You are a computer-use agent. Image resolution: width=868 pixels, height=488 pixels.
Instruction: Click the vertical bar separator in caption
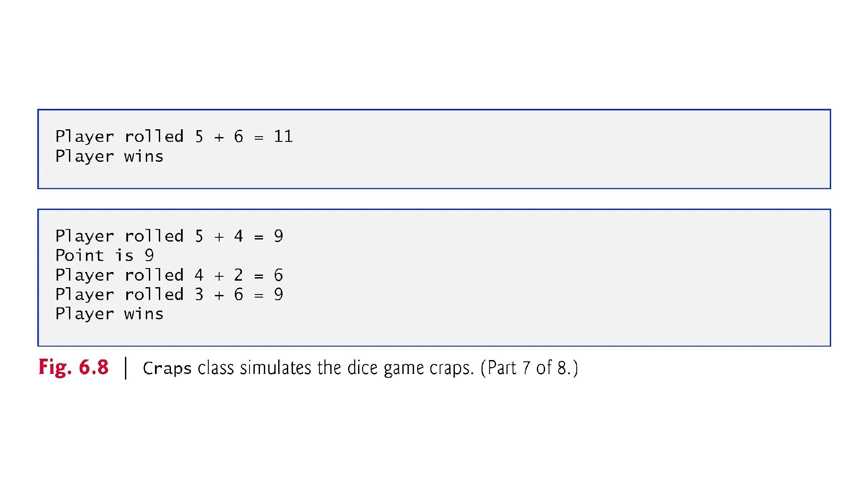(126, 368)
